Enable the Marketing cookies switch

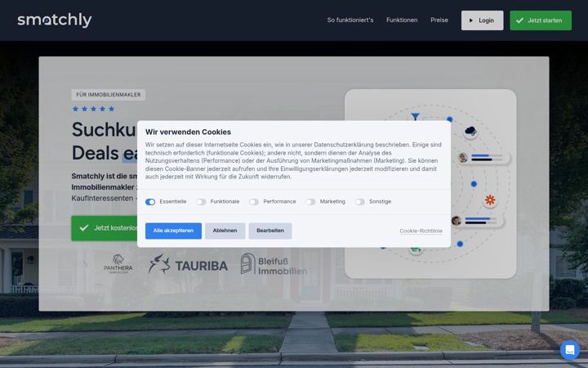(310, 202)
